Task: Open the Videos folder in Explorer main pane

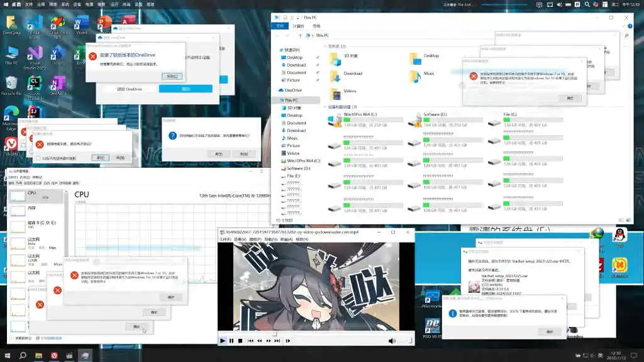Action: 344,94
